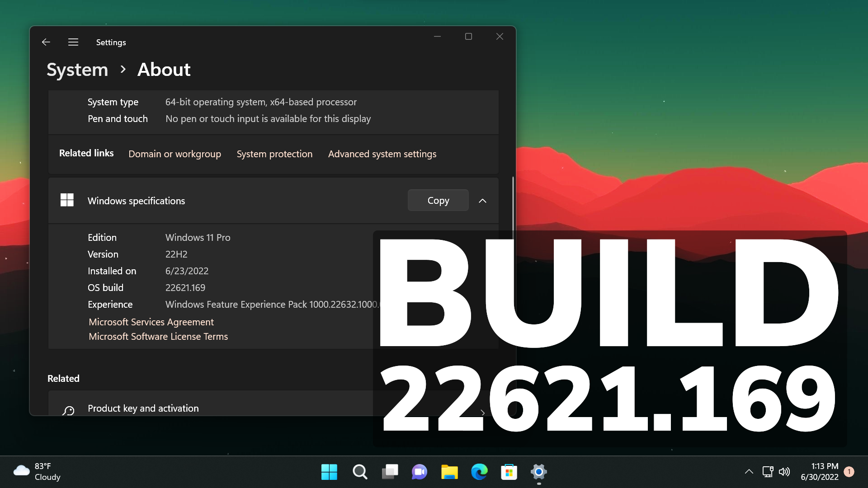
Task: Select the No pen or touch input text
Action: point(268,119)
